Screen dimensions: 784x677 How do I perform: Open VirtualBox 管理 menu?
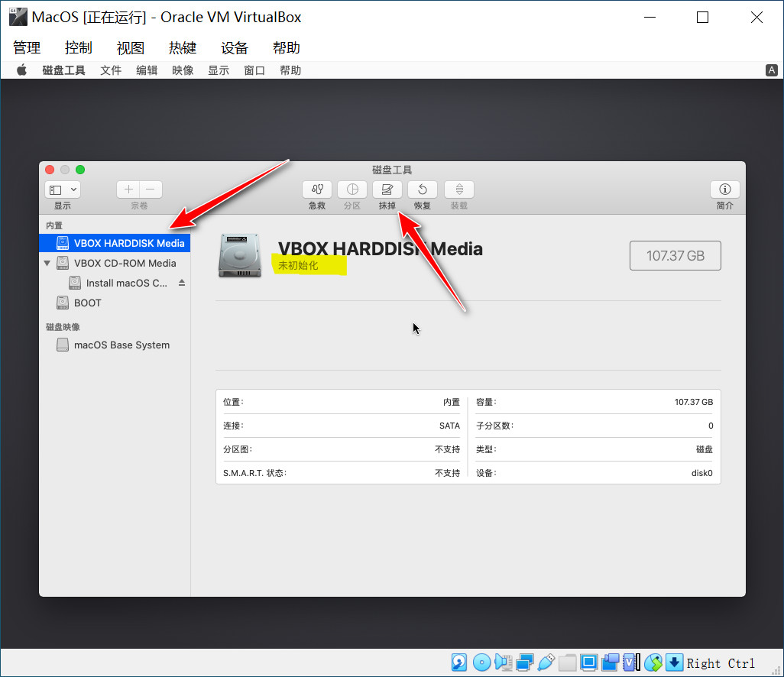pos(27,48)
